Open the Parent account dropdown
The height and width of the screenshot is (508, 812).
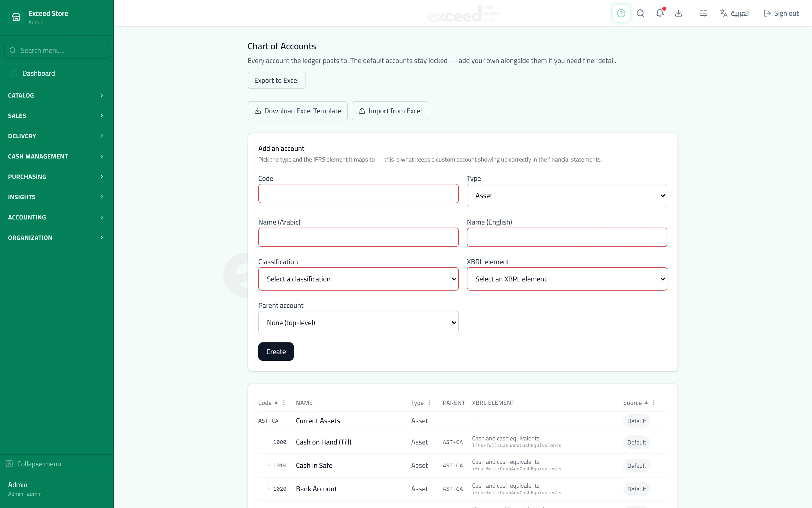358,323
